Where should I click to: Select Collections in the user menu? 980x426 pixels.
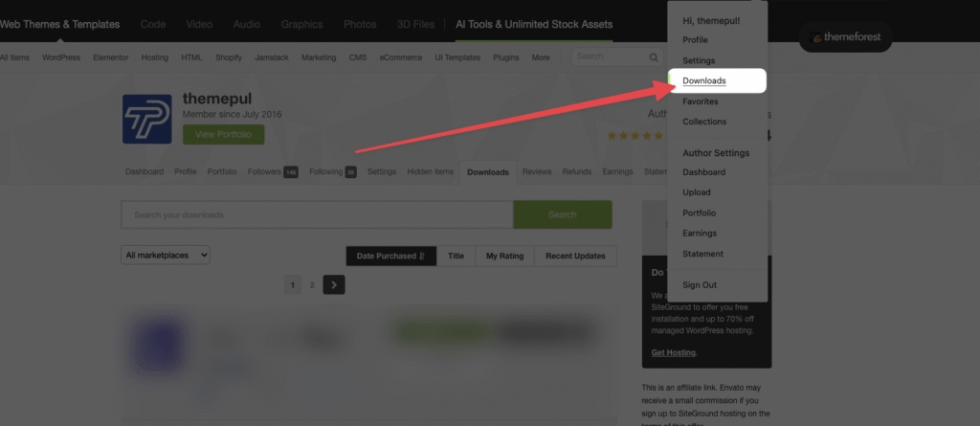pos(704,122)
